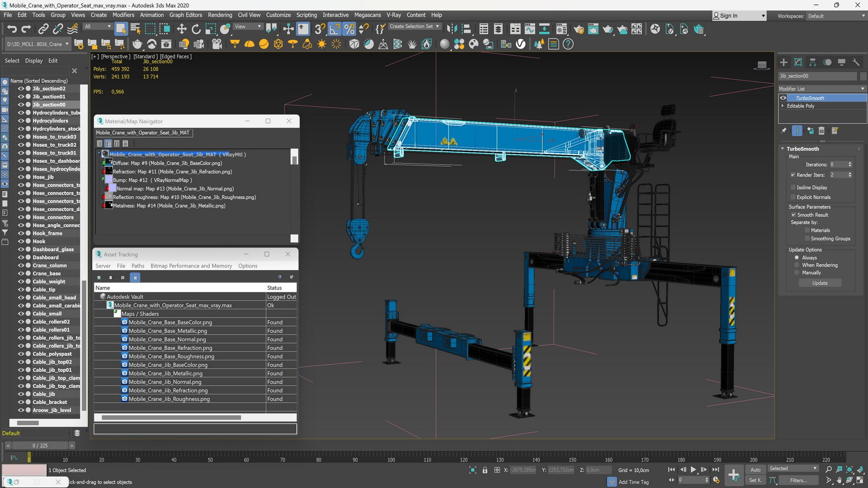Activate the Select and Rotate tool
This screenshot has height=488, width=868.
196,29
